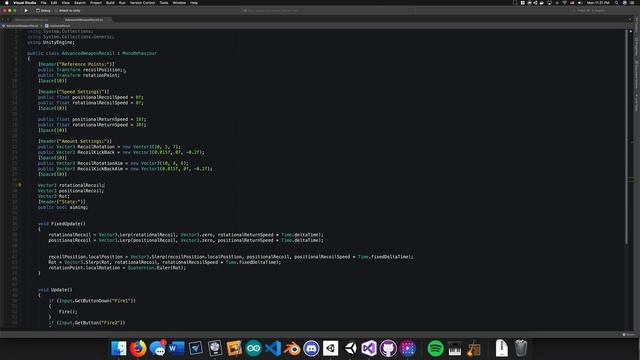Open the piano keyboard app in dock
The width and height of the screenshot is (640, 360).
455,348
